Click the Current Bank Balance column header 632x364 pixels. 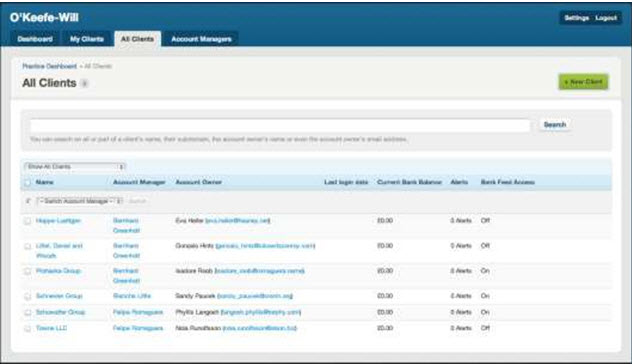click(409, 182)
